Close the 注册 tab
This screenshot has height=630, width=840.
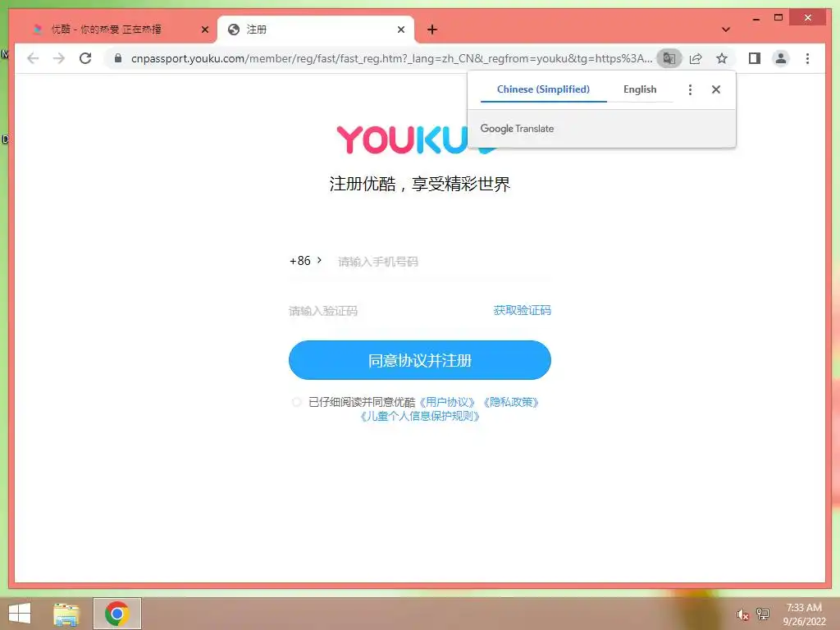point(400,30)
